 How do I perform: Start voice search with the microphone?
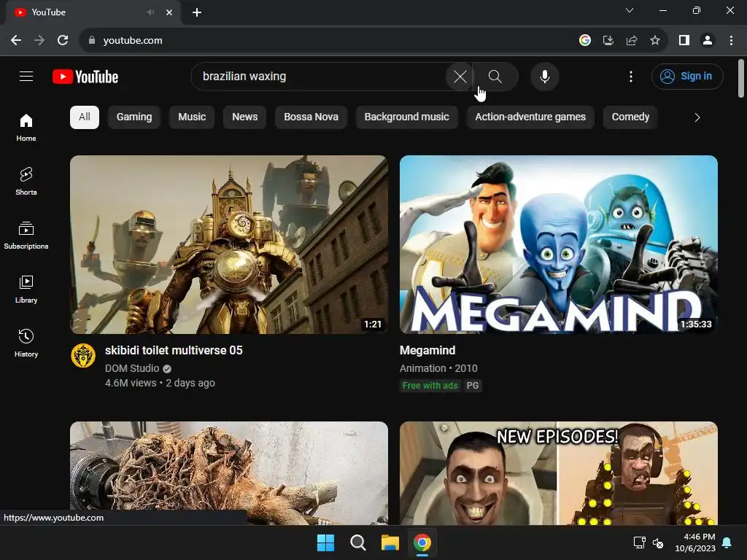(544, 76)
